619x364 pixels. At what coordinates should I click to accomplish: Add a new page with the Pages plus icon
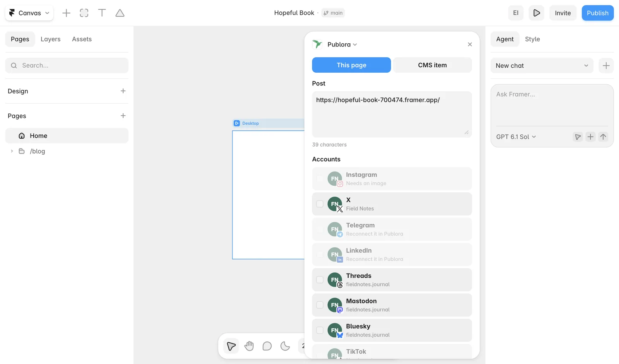(x=123, y=116)
